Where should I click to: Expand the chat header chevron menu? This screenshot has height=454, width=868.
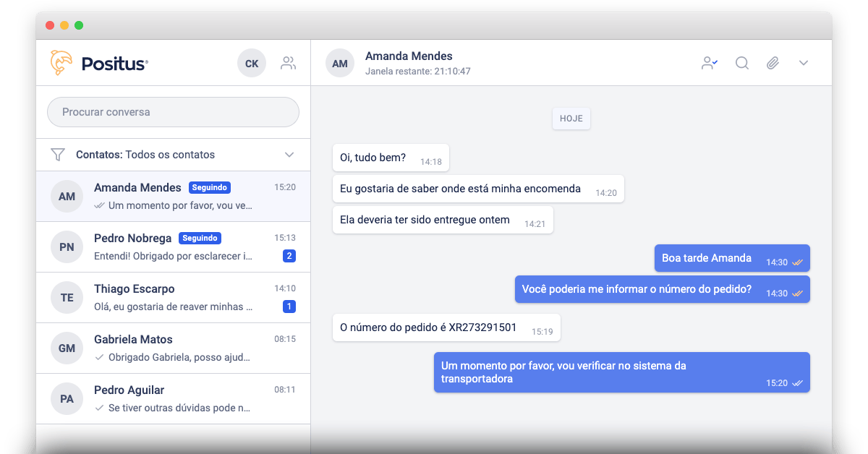804,63
